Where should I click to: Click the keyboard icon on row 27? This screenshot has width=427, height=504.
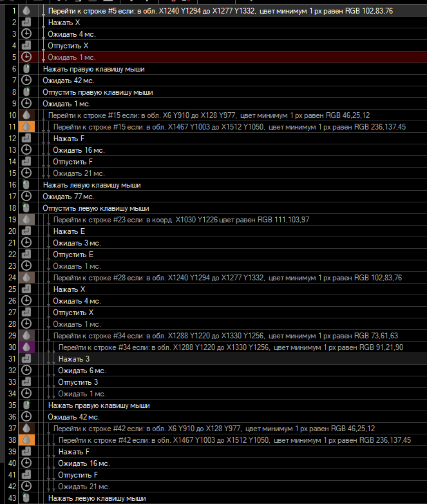pos(26,313)
